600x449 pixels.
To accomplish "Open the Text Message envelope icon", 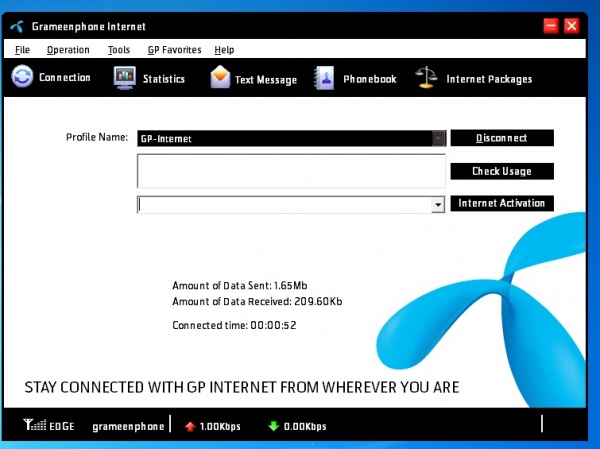I will pyautogui.click(x=220, y=77).
